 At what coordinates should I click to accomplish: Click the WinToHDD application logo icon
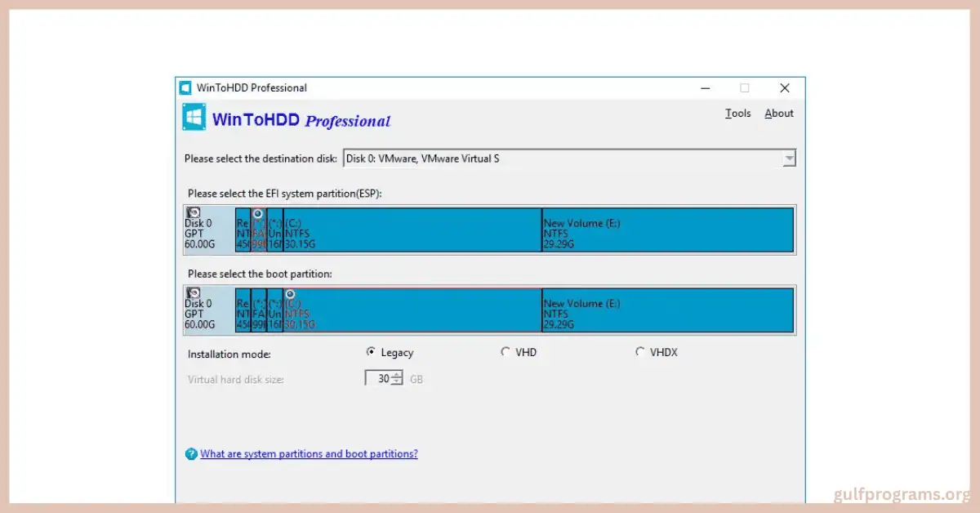pyautogui.click(x=194, y=117)
